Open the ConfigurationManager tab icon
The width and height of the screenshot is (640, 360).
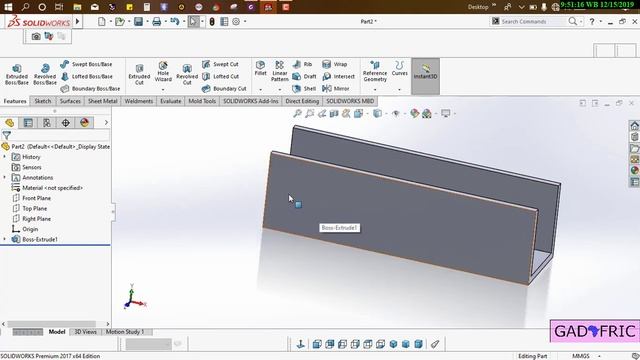pos(47,122)
